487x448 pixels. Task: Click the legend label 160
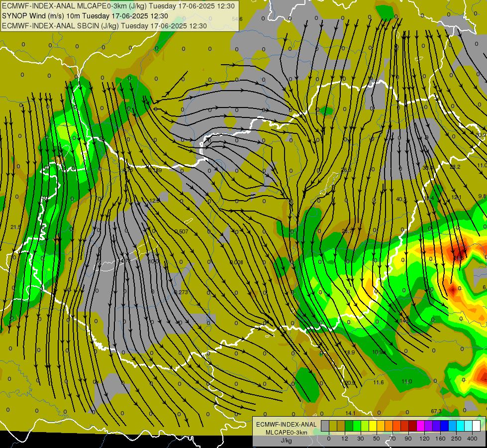click(440, 439)
